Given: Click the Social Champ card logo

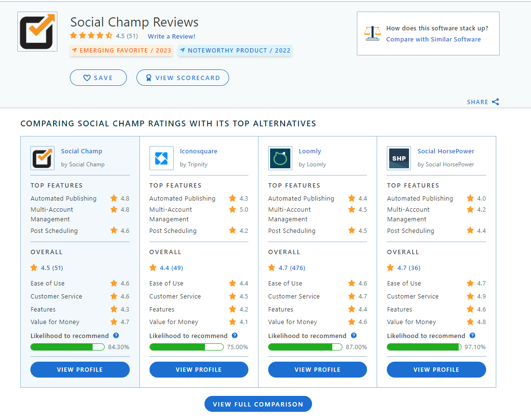Looking at the screenshot, I should (42, 158).
